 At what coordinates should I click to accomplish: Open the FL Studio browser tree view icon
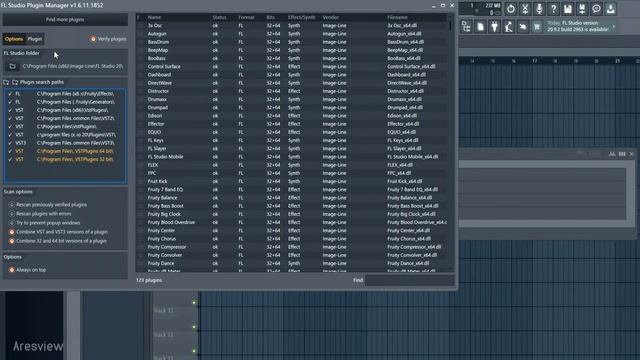(x=466, y=27)
